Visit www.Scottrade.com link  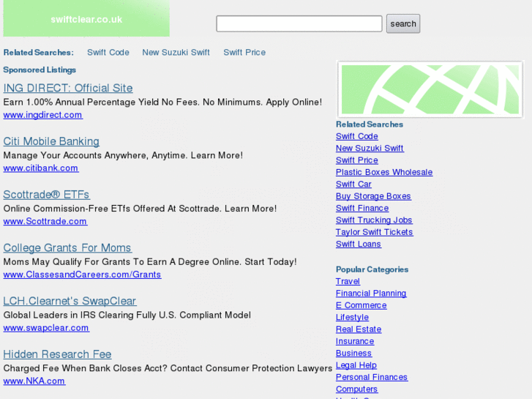pyautogui.click(x=45, y=221)
